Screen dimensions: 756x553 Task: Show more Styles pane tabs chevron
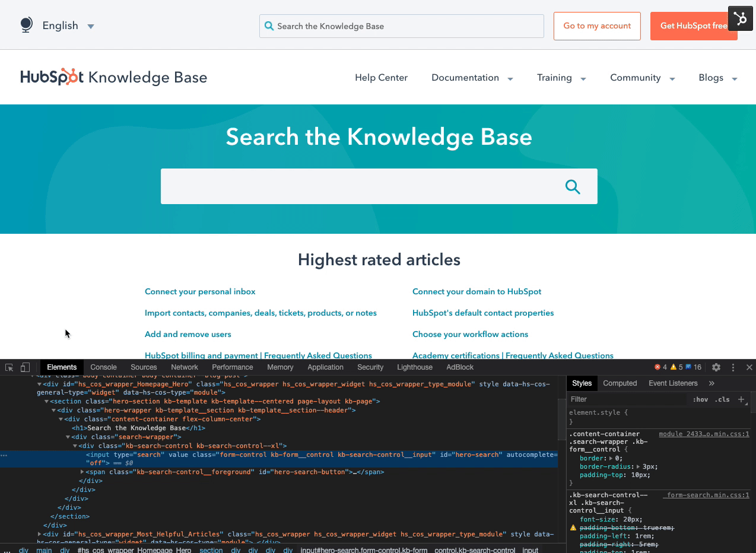click(711, 383)
